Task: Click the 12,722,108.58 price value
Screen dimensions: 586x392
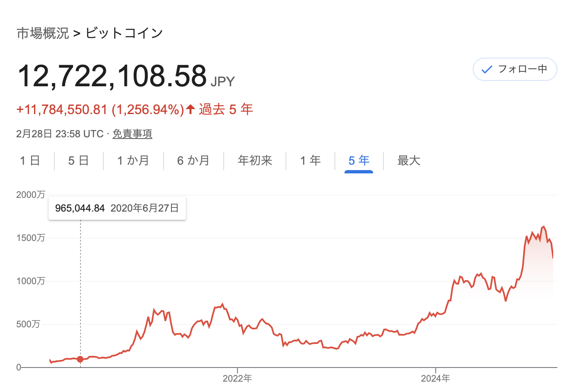Action: (112, 76)
